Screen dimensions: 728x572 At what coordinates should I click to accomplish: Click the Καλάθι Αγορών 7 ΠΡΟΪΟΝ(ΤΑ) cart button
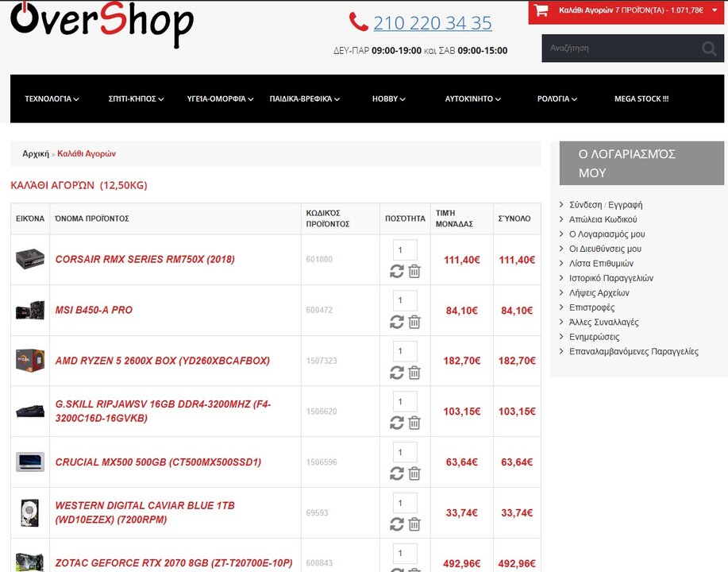tap(626, 13)
